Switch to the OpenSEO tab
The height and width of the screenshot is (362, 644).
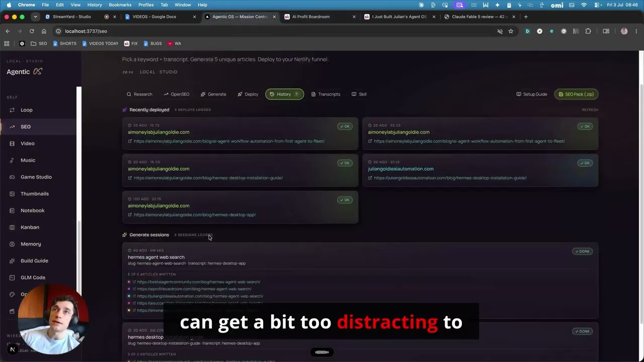pos(177,94)
